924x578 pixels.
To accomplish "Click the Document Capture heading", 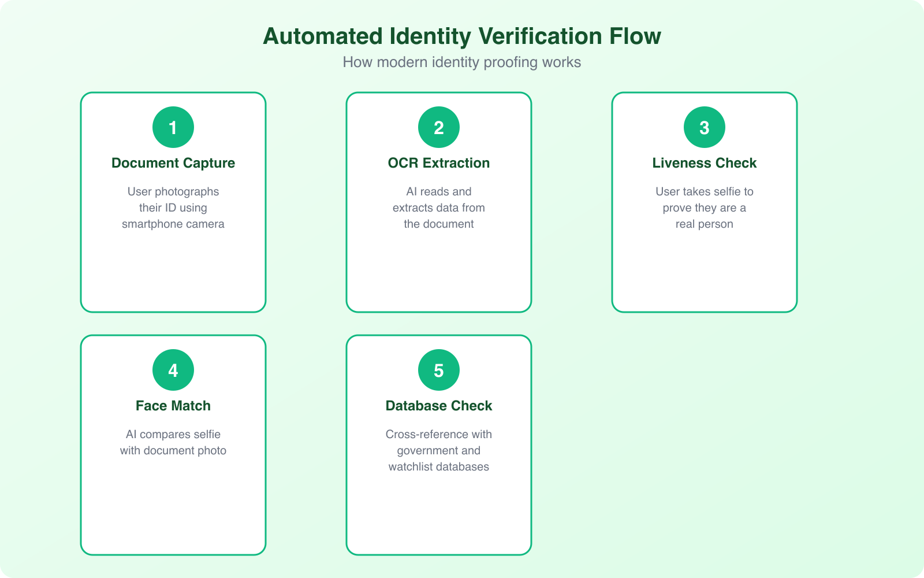I will coord(173,163).
